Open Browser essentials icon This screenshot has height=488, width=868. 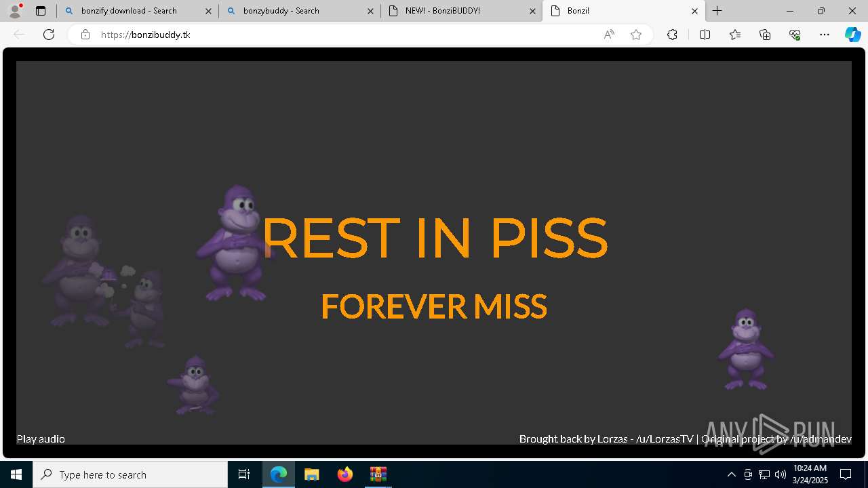795,35
